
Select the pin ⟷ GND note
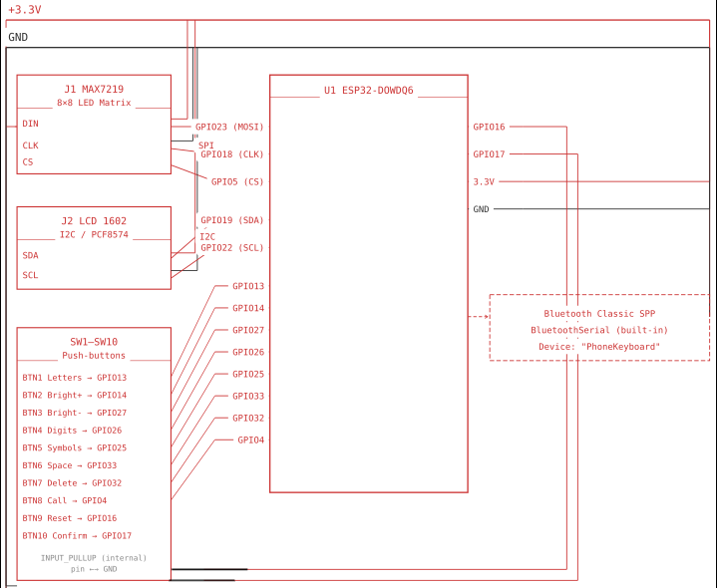94,569
